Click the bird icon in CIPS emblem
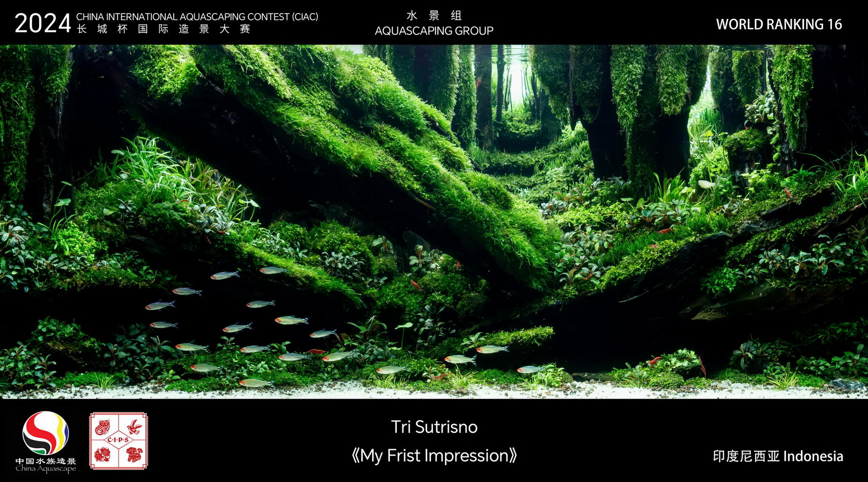868x482 pixels. click(x=134, y=427)
